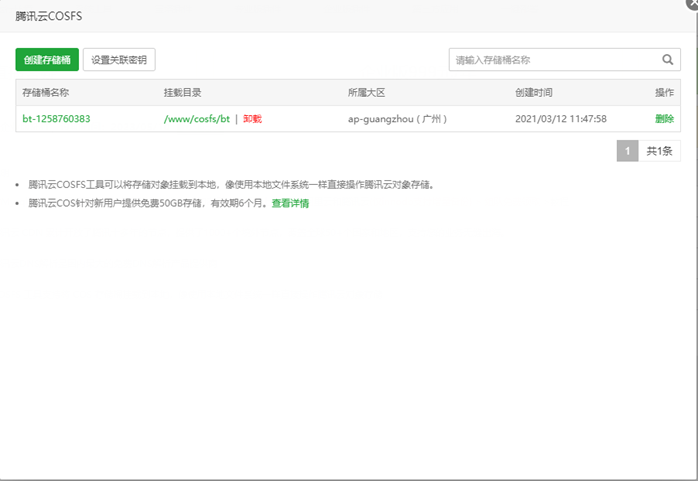This screenshot has height=481, width=698.
Task: Close the 腾讯云COSFS dialog
Action: point(692,3)
